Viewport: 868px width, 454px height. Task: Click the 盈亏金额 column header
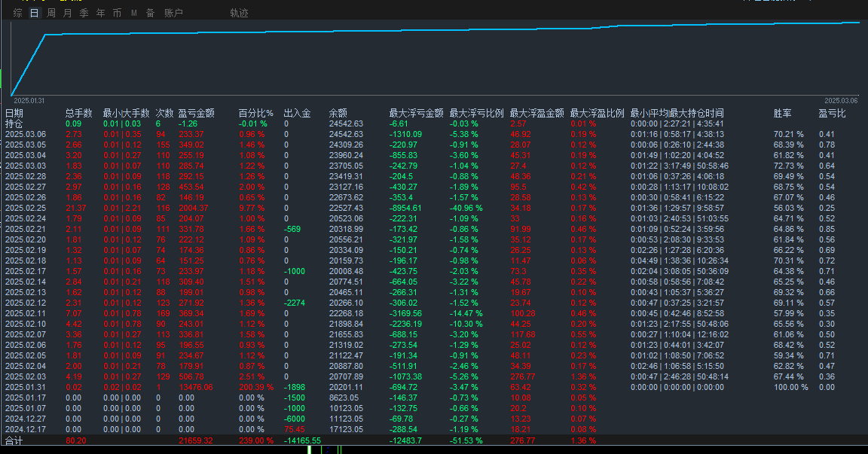[x=196, y=113]
